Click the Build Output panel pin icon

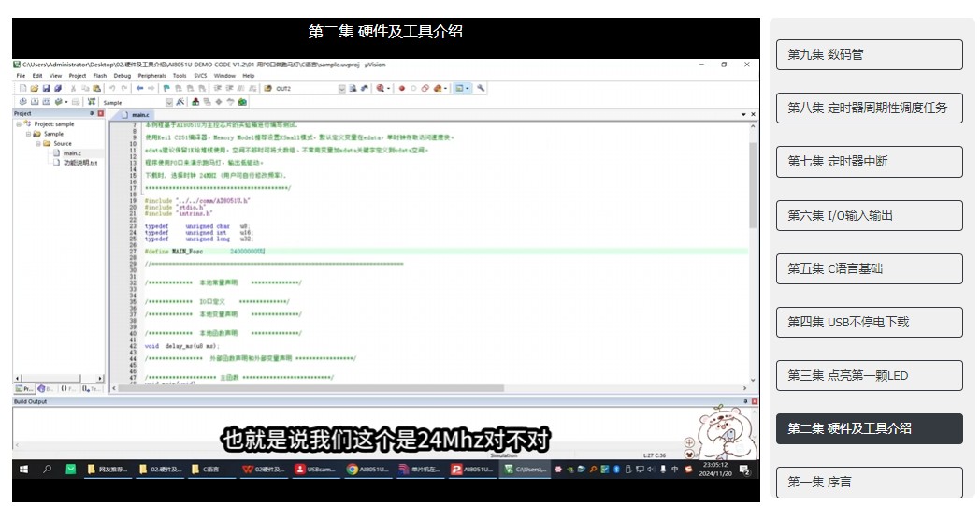[745, 401]
